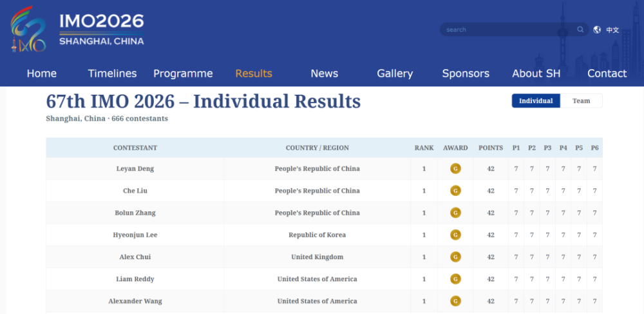Sort by the RANK column header

click(424, 148)
